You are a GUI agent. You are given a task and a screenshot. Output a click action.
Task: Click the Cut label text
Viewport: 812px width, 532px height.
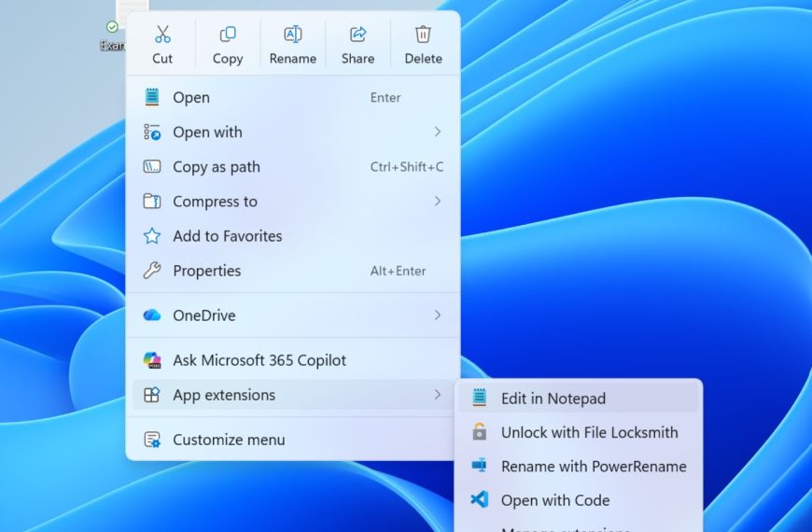click(162, 59)
